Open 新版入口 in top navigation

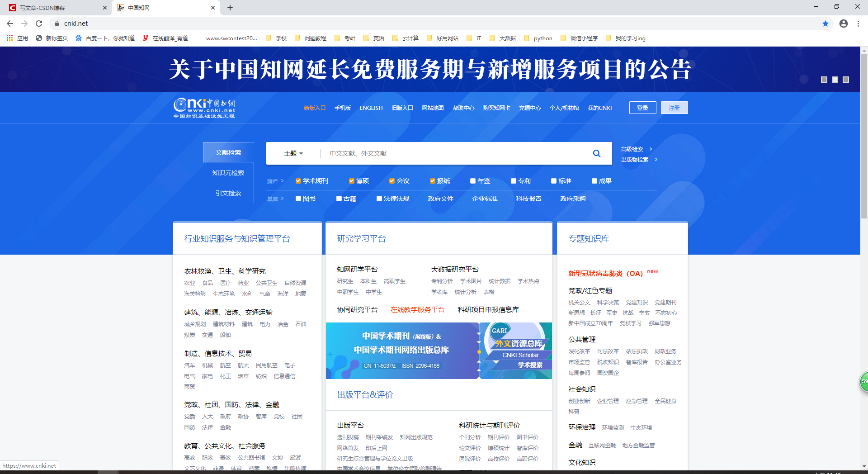pyautogui.click(x=315, y=108)
